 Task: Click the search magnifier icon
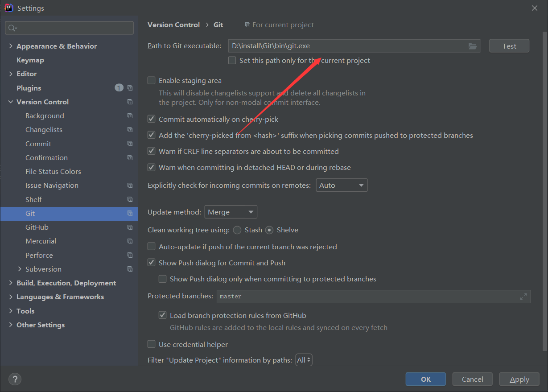coord(12,28)
